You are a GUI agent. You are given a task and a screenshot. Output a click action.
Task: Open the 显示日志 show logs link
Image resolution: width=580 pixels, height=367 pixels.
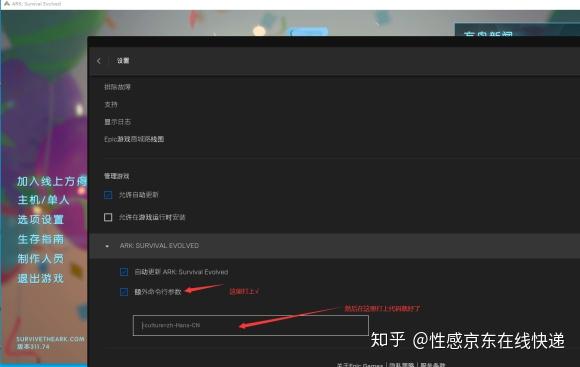coord(117,122)
